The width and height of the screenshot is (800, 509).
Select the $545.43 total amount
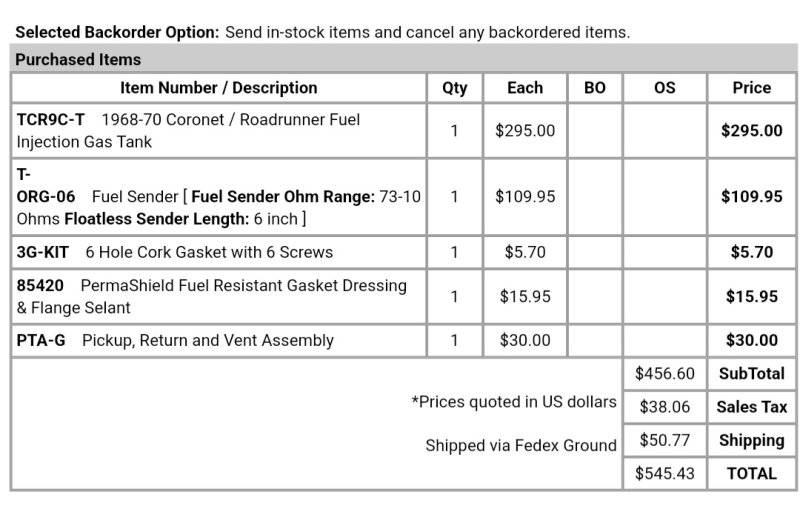pyautogui.click(x=664, y=473)
